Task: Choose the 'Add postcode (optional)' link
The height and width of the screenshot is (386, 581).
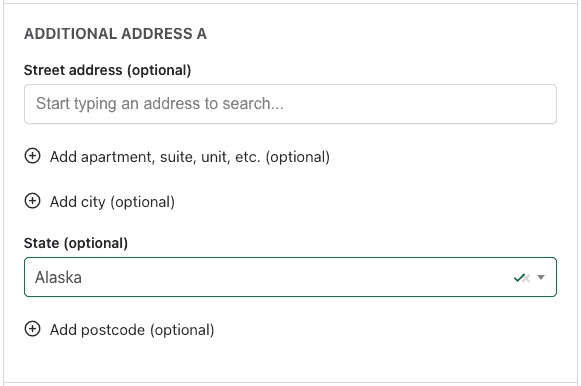Action: [132, 330]
